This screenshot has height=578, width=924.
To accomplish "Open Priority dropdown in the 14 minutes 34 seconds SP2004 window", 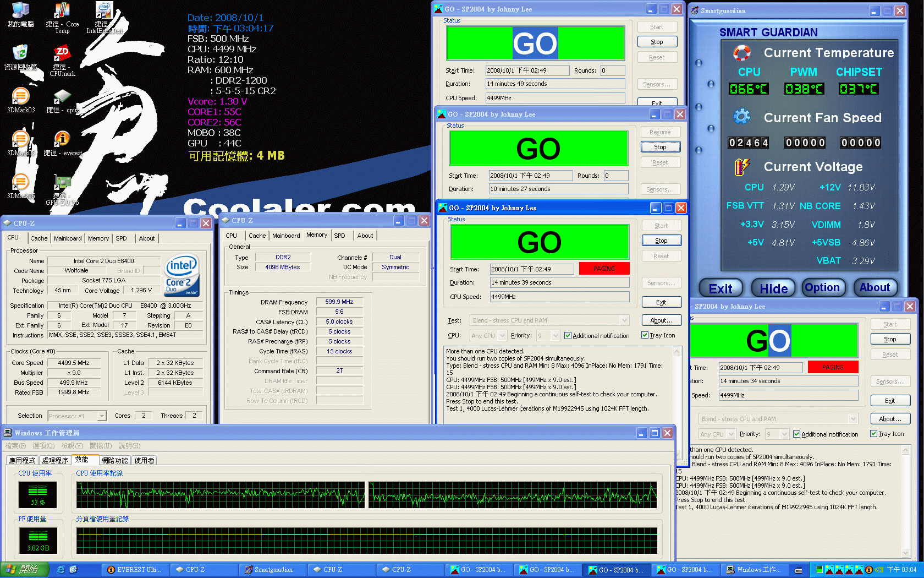I will tap(785, 434).
